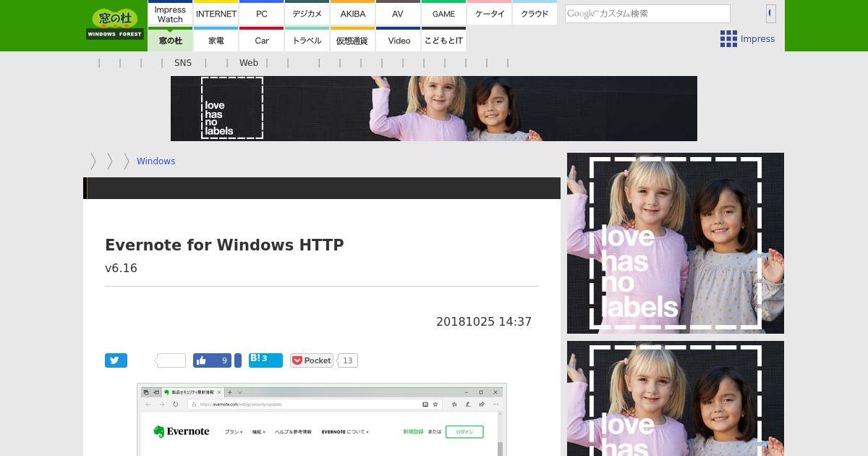Click the v6.16 subtitle text

point(121,268)
